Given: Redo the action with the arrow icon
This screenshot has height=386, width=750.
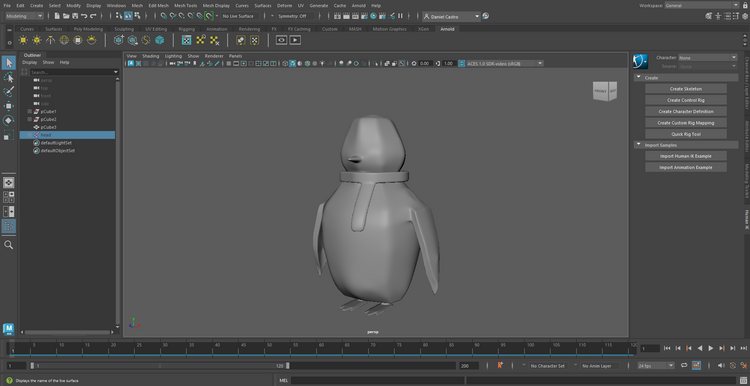Looking at the screenshot, I should [x=93, y=16].
